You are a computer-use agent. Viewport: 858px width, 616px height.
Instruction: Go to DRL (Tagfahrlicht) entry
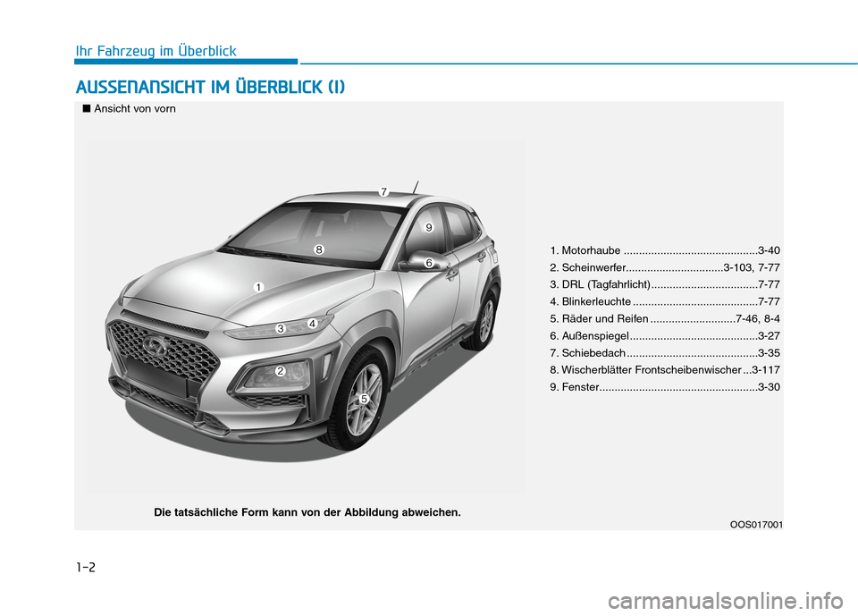666,283
